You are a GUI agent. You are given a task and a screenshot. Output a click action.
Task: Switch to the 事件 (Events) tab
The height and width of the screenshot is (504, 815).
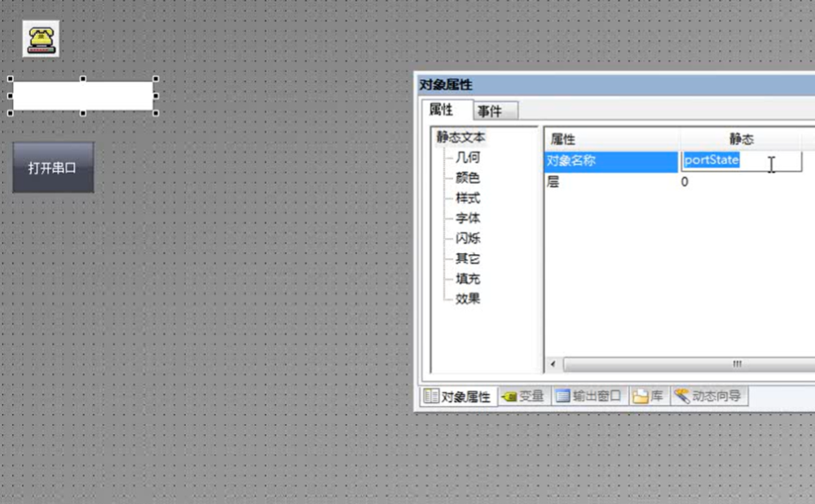(x=490, y=111)
